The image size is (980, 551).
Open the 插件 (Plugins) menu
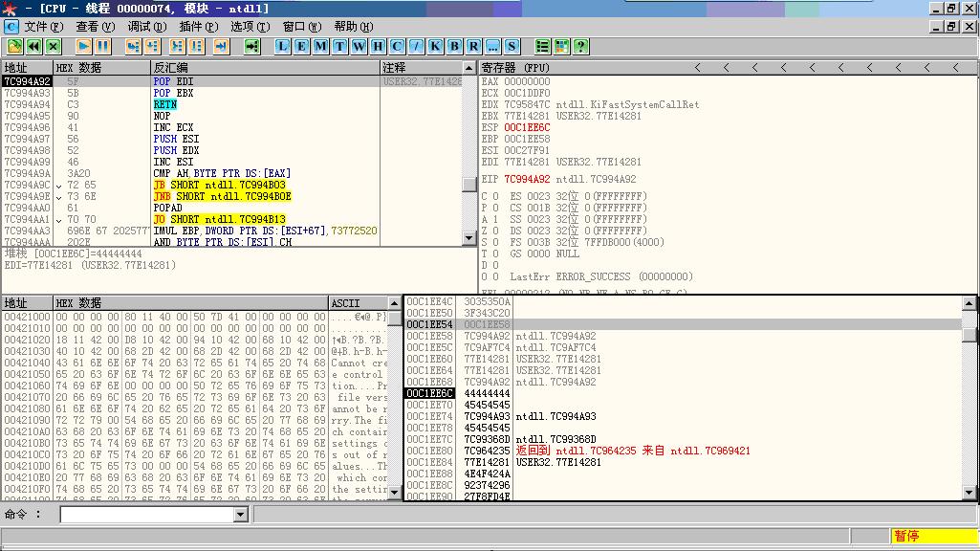[197, 27]
